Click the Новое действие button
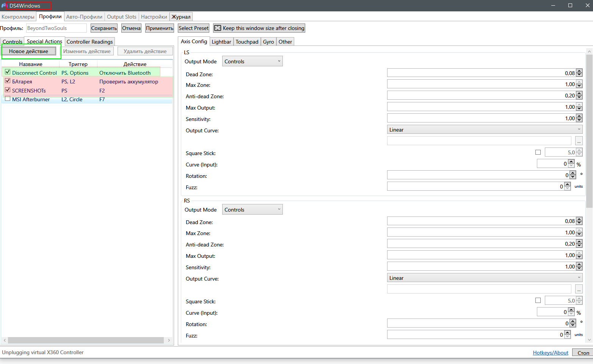 pos(29,51)
